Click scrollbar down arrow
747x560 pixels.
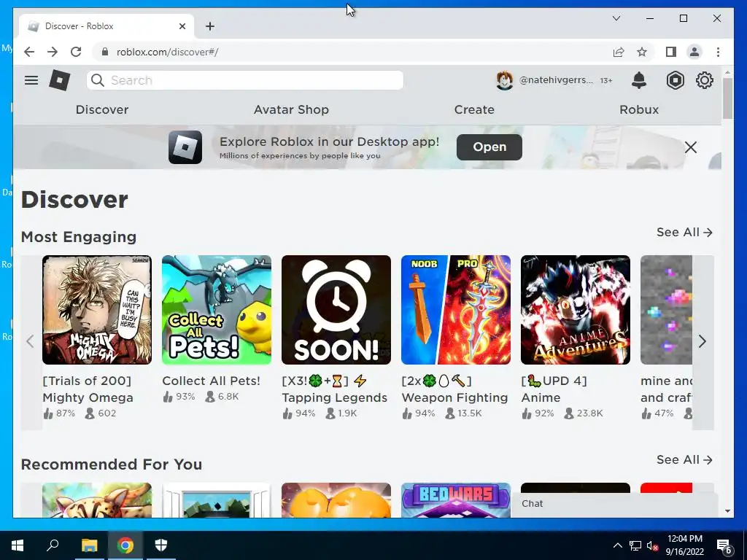727,511
